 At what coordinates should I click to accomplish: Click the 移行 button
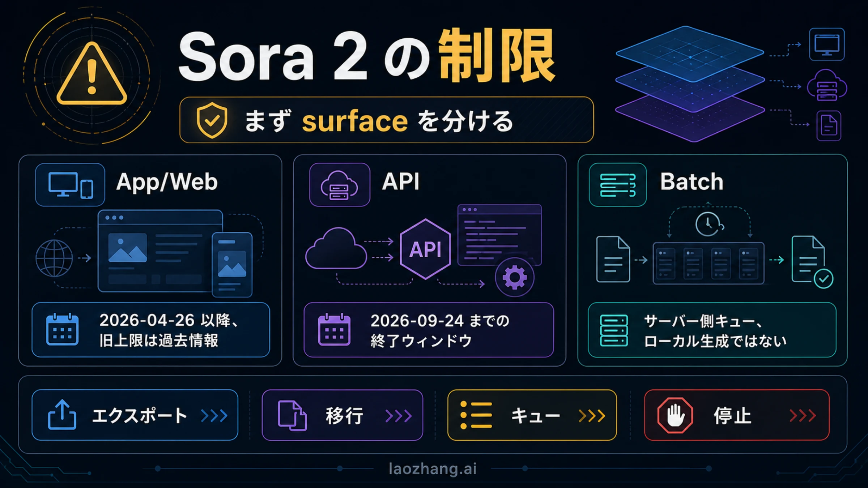[342, 415]
